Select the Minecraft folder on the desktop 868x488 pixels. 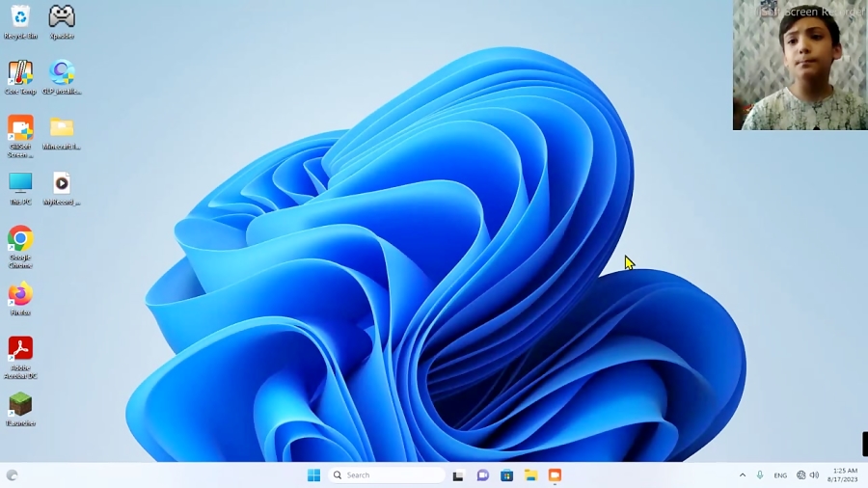pos(62,133)
